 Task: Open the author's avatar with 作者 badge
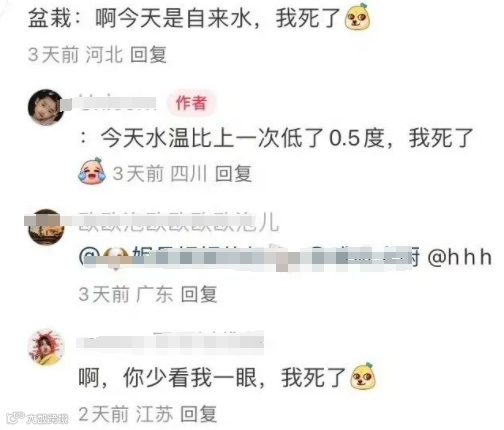tap(46, 107)
